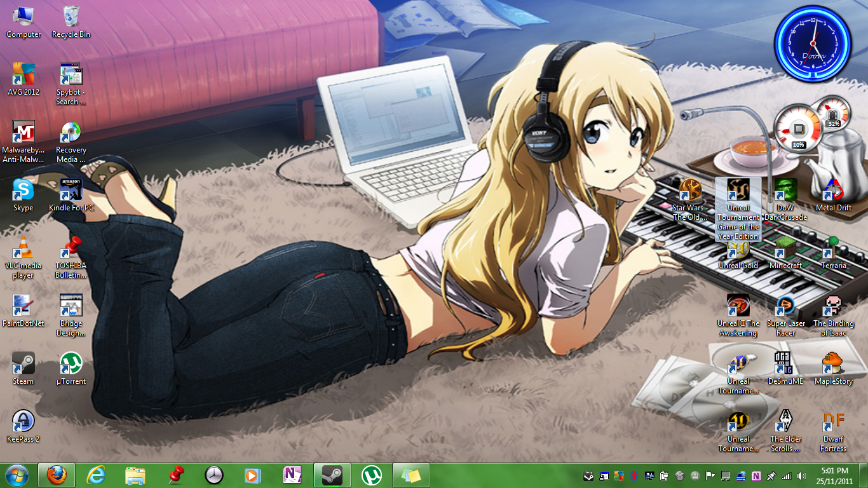This screenshot has width=868, height=488.
Task: Open the volume speaker tray icon
Action: pos(802,476)
